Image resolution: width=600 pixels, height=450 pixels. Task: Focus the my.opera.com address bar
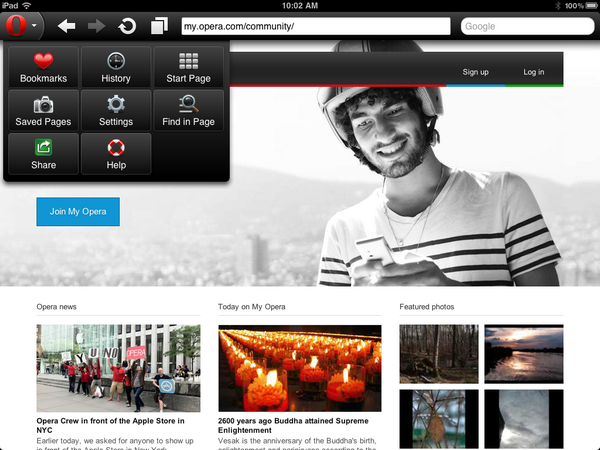click(314, 26)
